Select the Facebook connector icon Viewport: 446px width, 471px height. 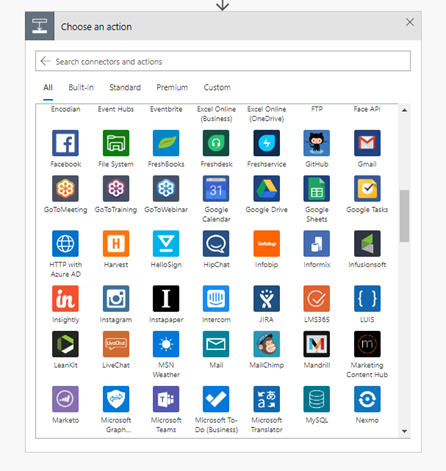pyautogui.click(x=65, y=143)
